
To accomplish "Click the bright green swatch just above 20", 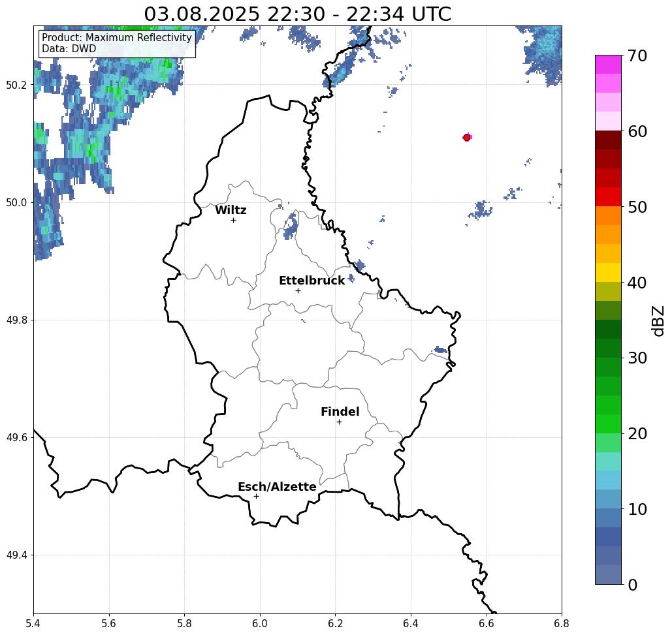I will coord(608,424).
